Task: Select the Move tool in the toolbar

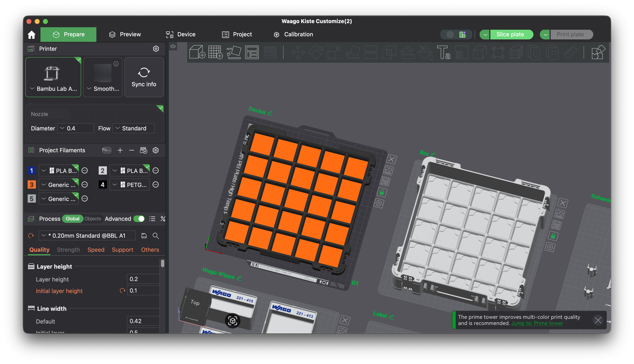Action: [298, 52]
